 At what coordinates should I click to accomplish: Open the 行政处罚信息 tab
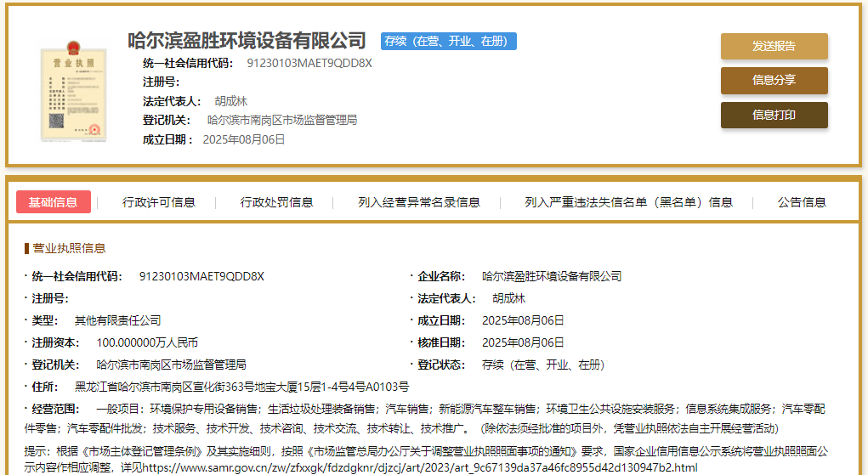point(276,202)
